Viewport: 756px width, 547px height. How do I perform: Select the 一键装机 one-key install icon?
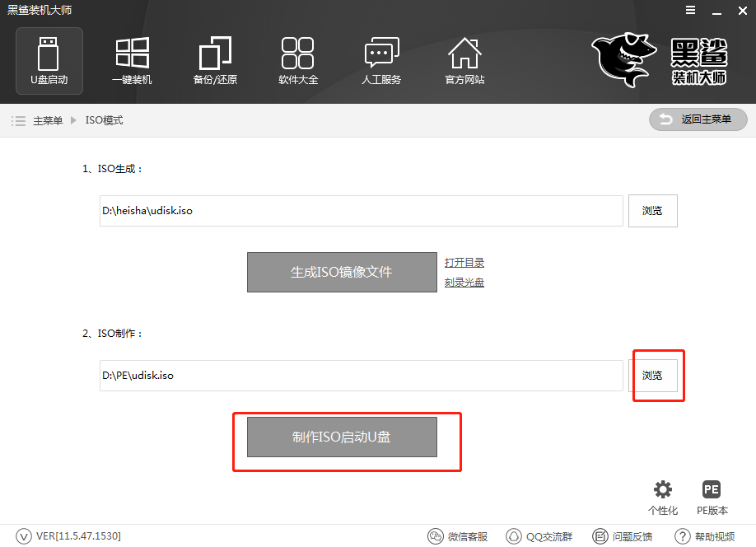pos(132,60)
